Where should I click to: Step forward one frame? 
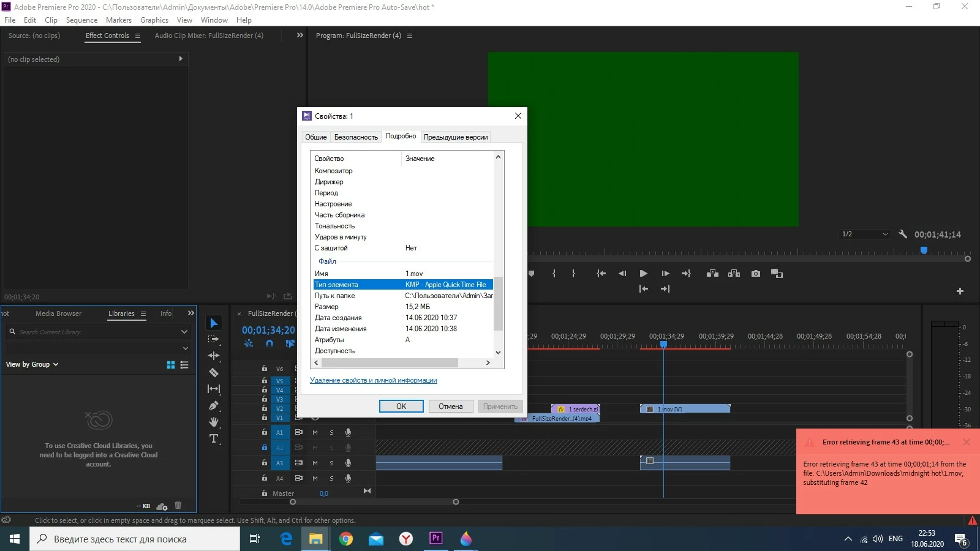click(x=665, y=274)
